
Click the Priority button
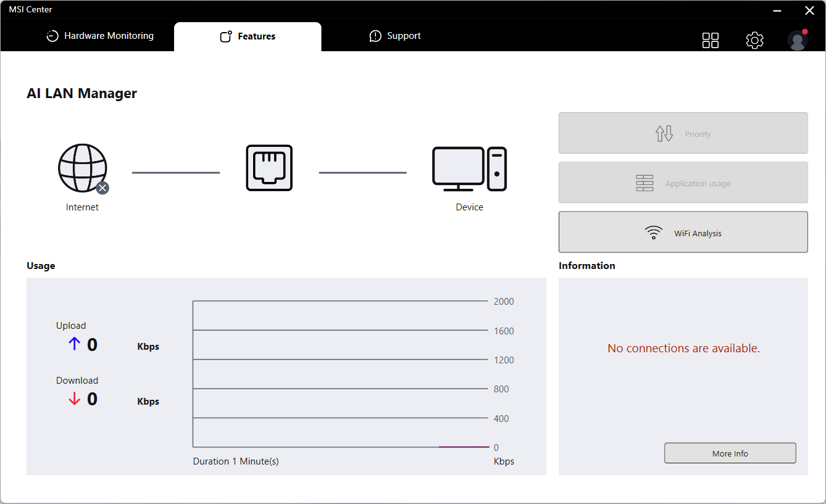pyautogui.click(x=683, y=133)
